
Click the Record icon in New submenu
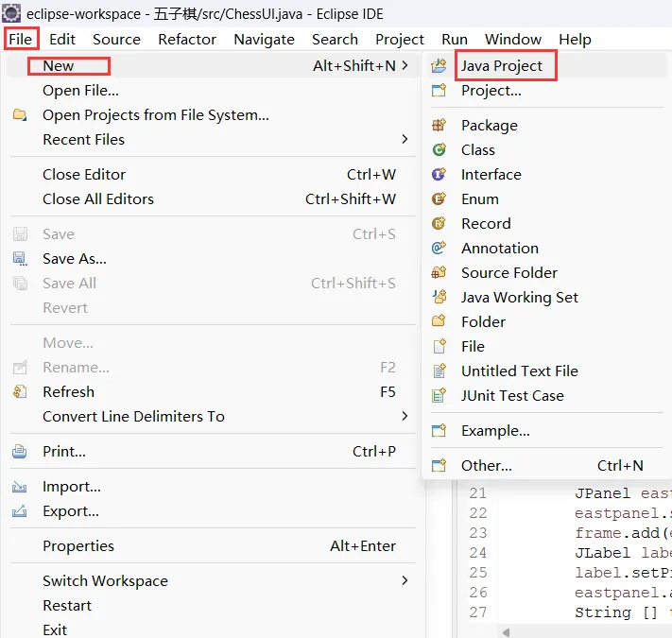point(439,223)
